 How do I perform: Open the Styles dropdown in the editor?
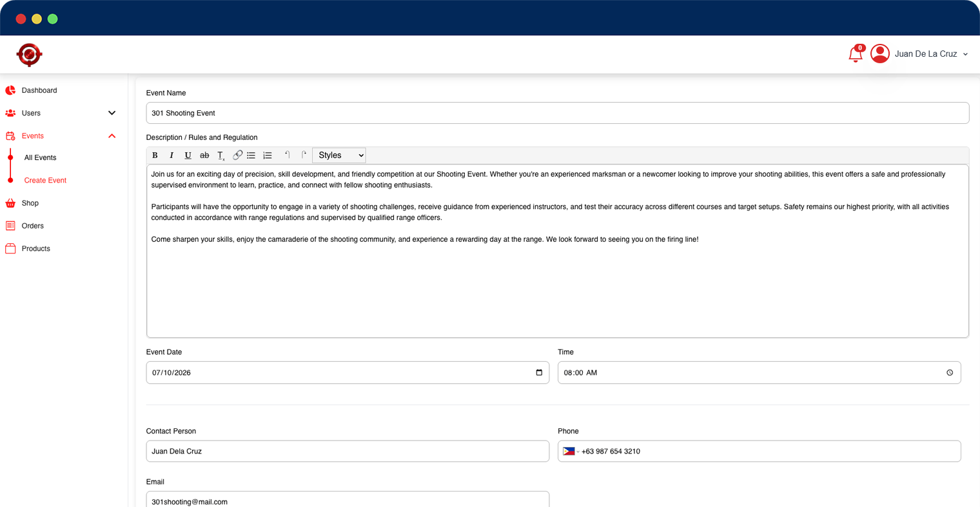point(339,155)
